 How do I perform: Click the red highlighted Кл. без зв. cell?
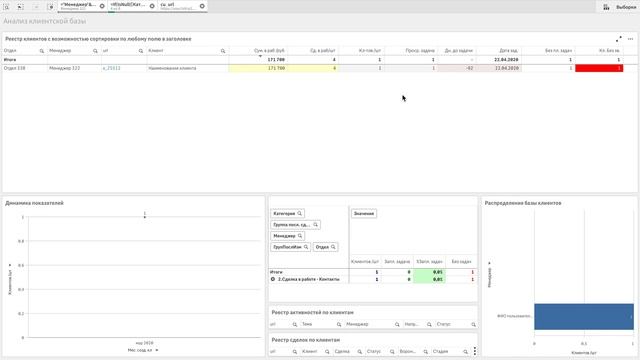599,68
